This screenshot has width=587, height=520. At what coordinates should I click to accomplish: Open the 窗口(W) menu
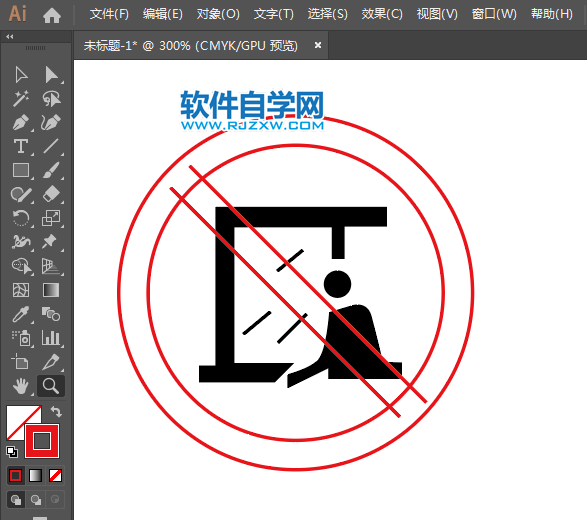(x=494, y=14)
